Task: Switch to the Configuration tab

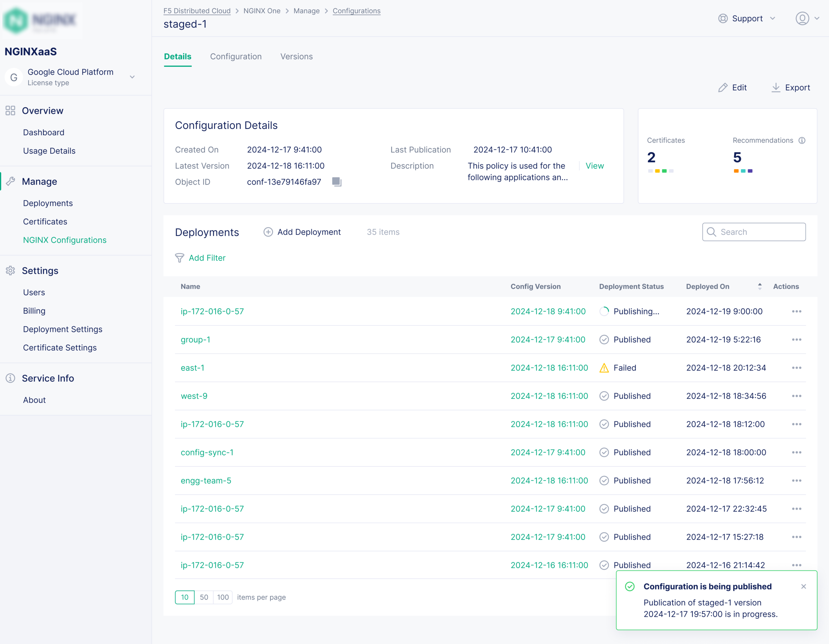Action: (x=236, y=57)
